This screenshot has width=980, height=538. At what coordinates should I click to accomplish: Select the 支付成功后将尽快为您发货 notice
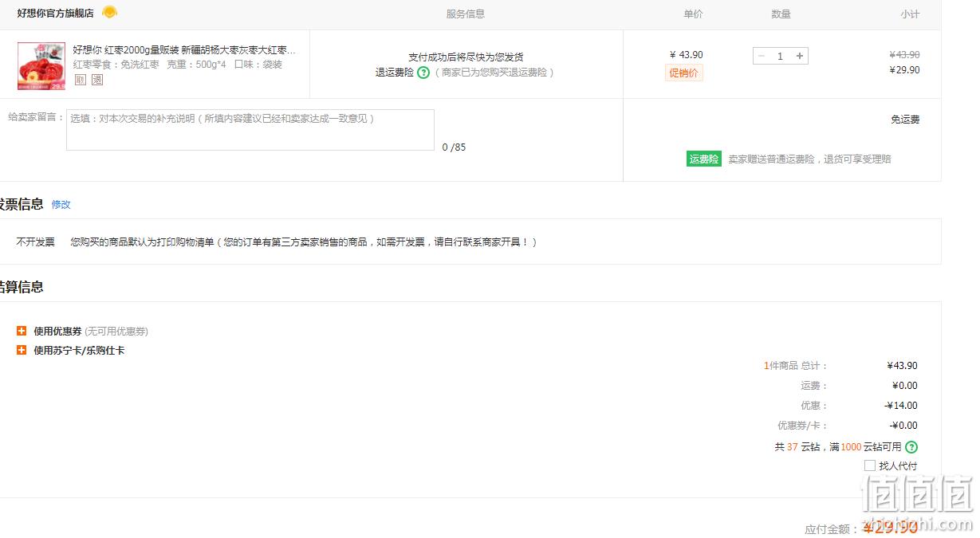point(466,57)
